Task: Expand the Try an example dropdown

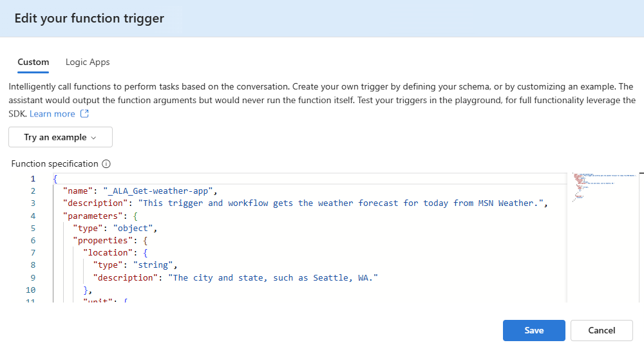Action: [x=61, y=137]
